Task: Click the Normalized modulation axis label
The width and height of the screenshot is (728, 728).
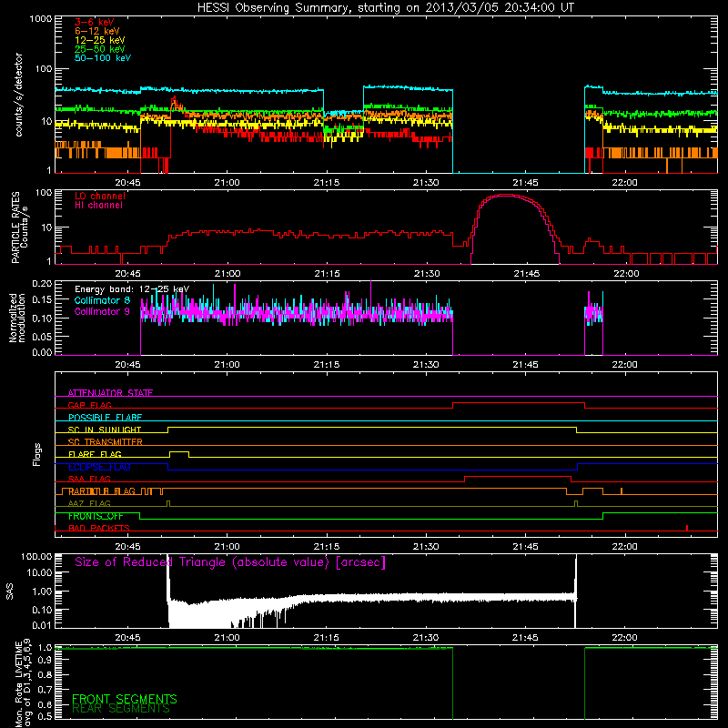Action: click(16, 318)
